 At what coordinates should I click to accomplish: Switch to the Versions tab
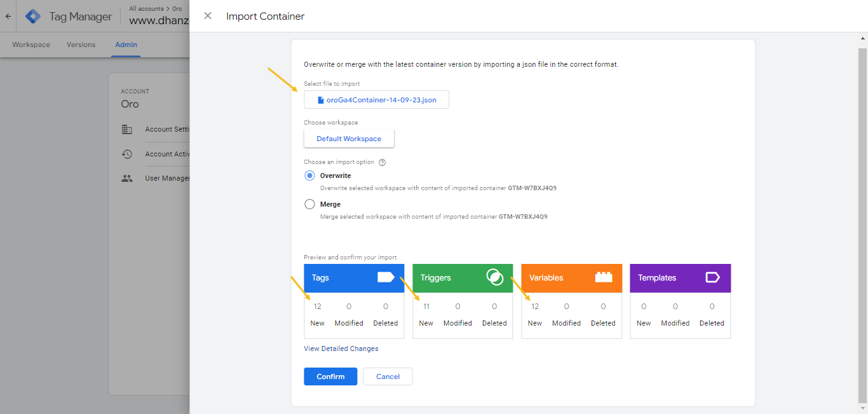(x=81, y=45)
